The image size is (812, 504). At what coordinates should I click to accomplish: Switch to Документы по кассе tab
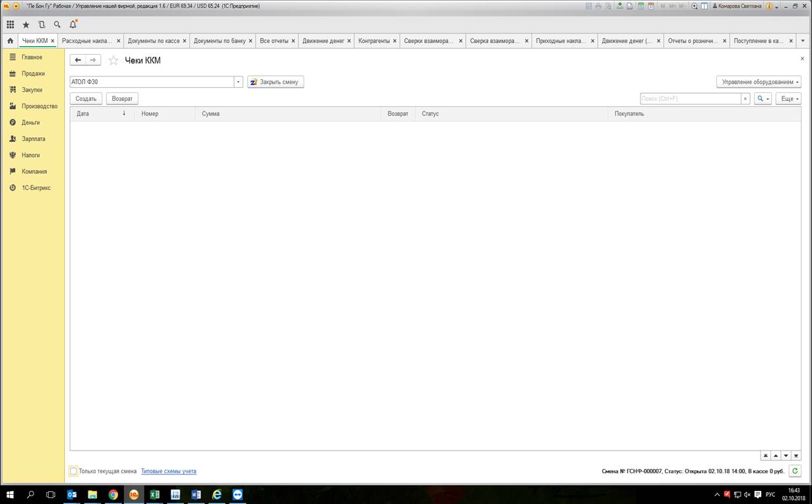(x=154, y=41)
